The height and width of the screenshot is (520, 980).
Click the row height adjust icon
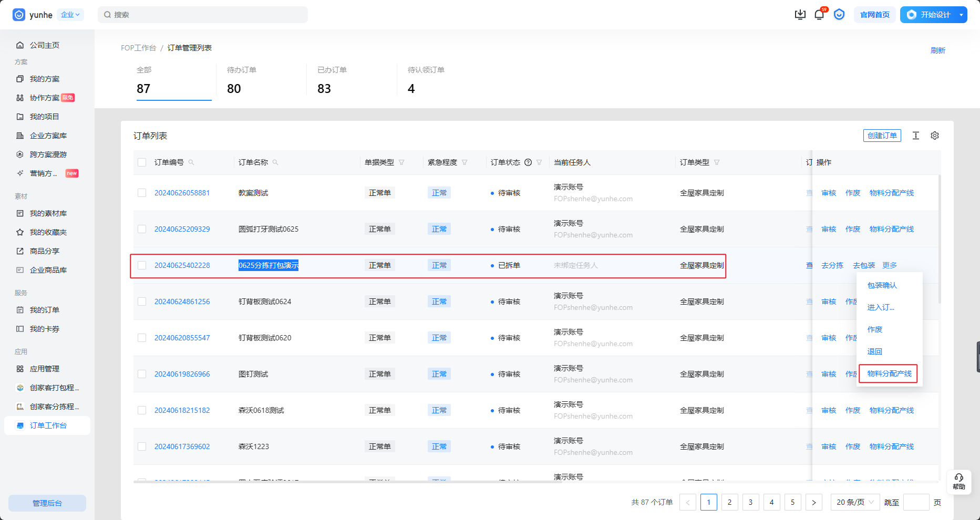[x=916, y=136]
